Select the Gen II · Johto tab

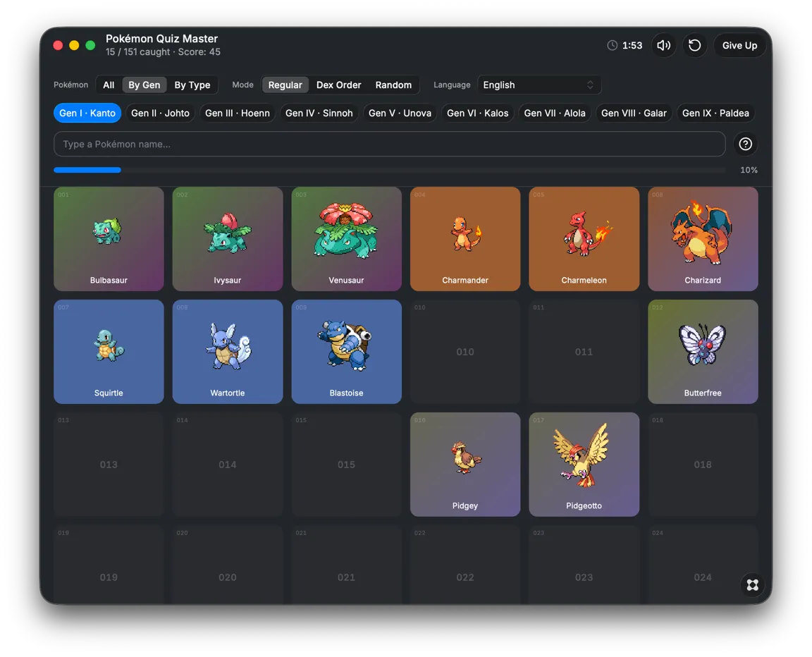(x=160, y=113)
